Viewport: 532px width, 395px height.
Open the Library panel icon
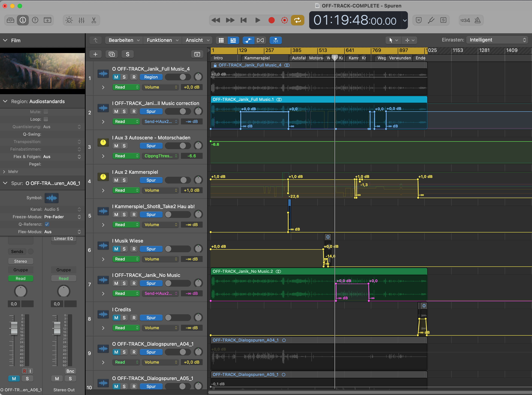pyautogui.click(x=10, y=20)
